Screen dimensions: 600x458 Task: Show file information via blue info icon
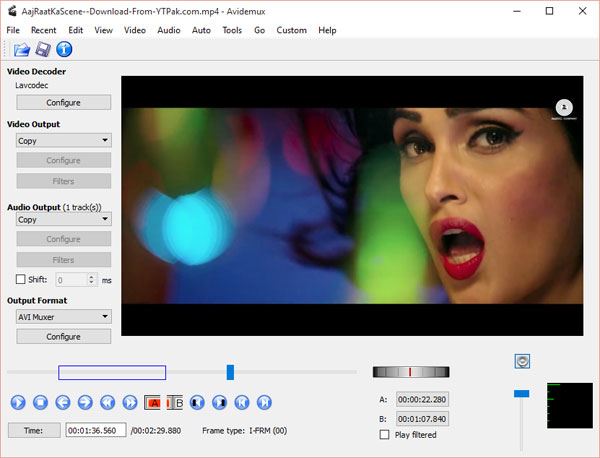[x=64, y=49]
